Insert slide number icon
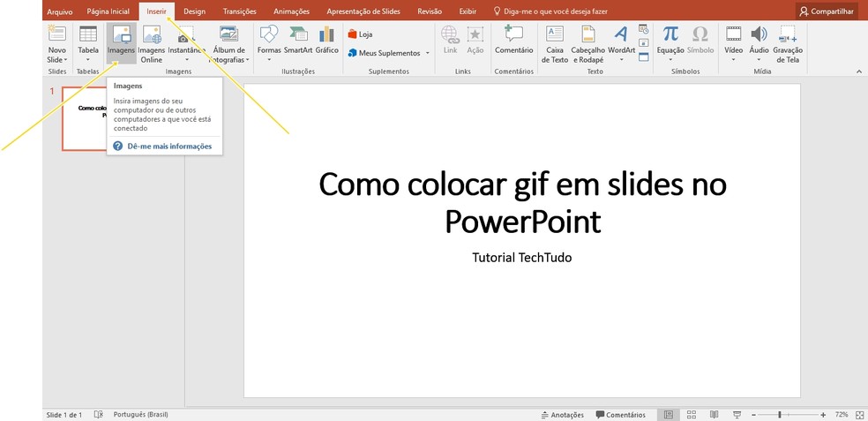This screenshot has height=421, width=868. [643, 42]
